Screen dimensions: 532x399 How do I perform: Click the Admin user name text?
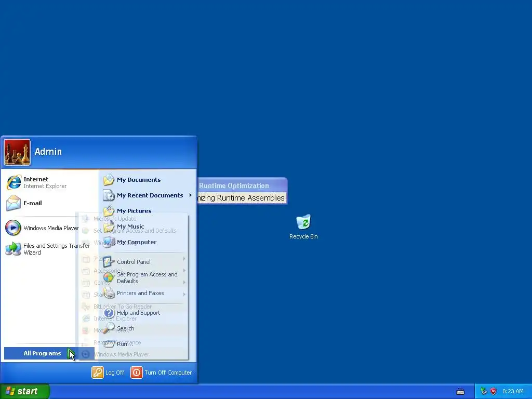(48, 152)
